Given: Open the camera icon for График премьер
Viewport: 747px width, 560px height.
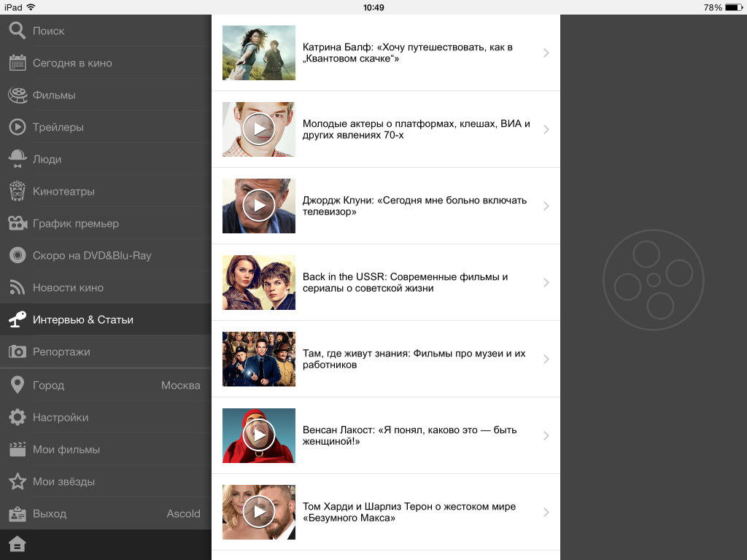Looking at the screenshot, I should (x=18, y=223).
